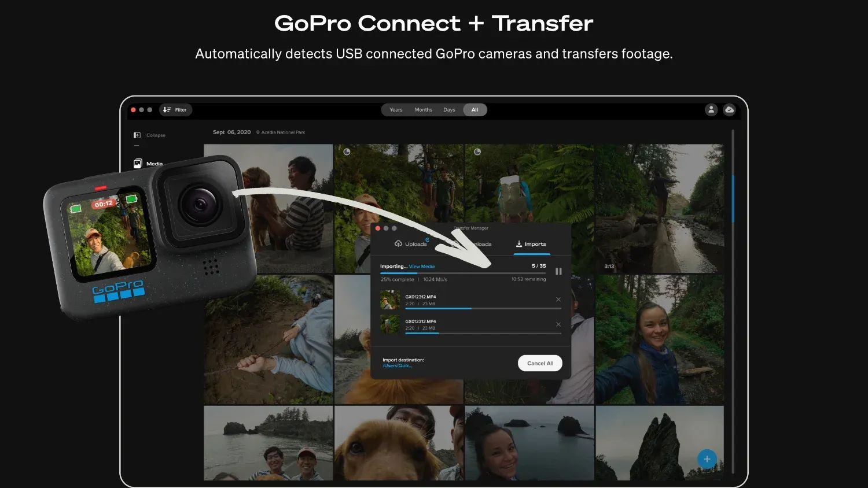
Task: Pause the current import with the pause control
Action: [558, 271]
